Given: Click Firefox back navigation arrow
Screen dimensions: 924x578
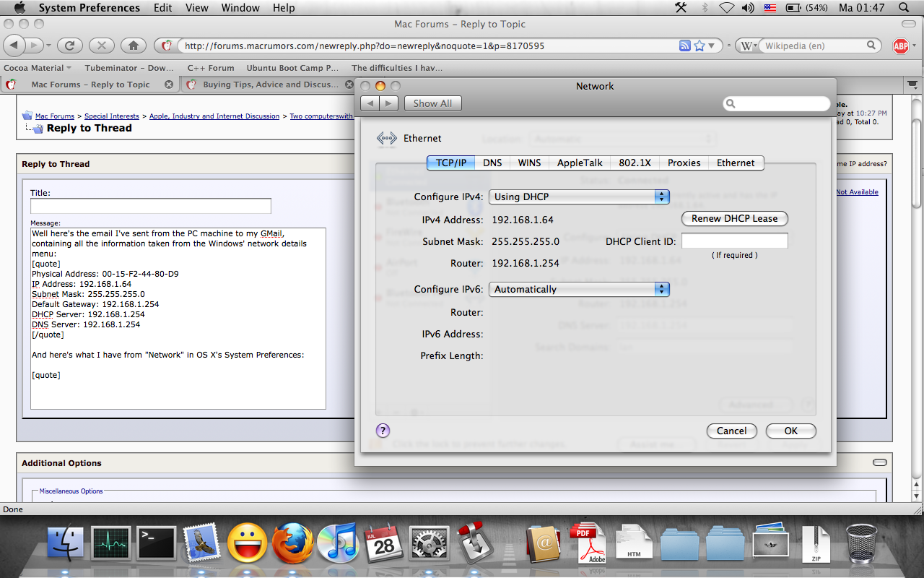Looking at the screenshot, I should (x=14, y=46).
